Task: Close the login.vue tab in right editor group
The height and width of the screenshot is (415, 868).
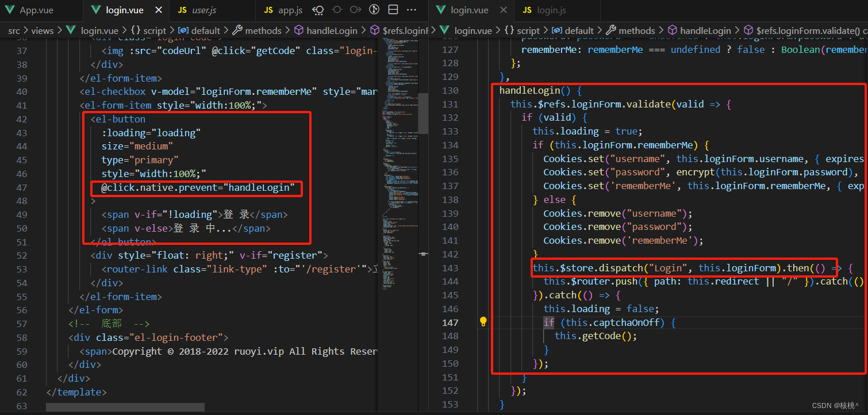Action: (504, 10)
